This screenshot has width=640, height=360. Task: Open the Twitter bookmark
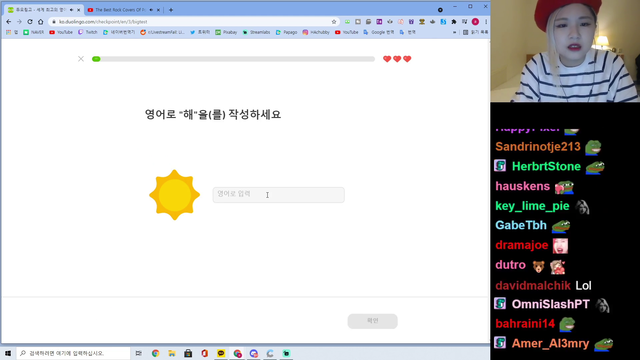pyautogui.click(x=200, y=32)
